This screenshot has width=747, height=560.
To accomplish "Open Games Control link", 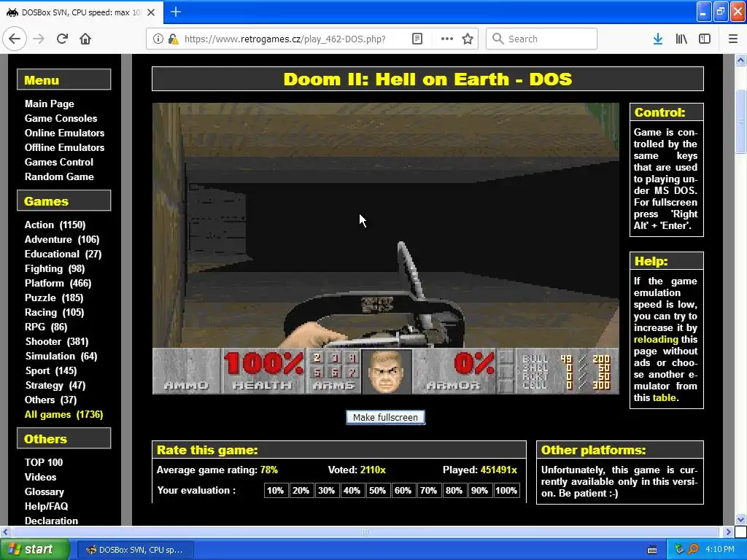I will 59,162.
